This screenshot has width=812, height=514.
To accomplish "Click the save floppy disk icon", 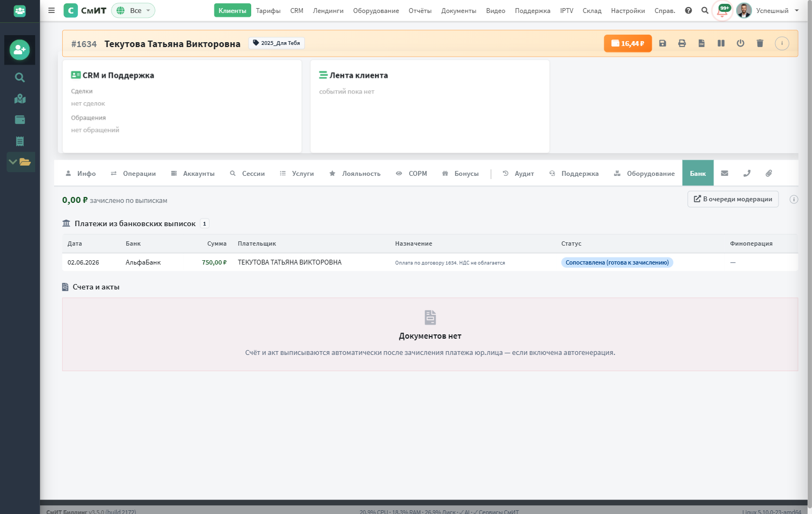I will pyautogui.click(x=663, y=43).
